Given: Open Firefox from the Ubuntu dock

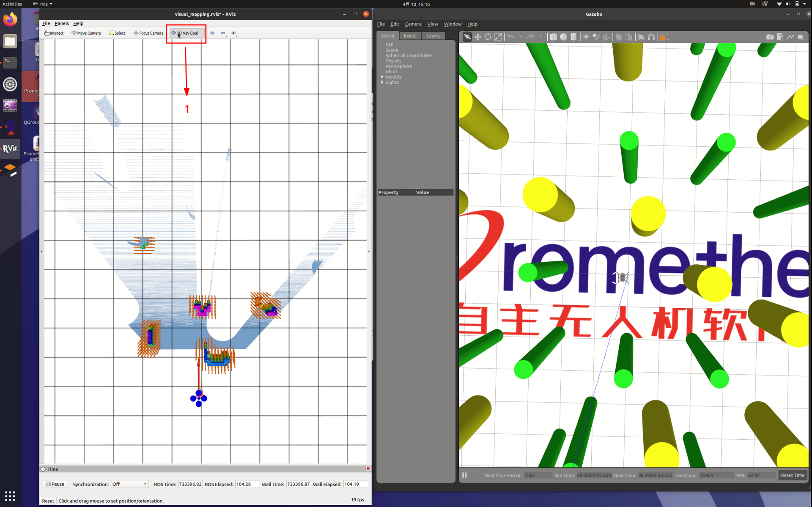Looking at the screenshot, I should 10,19.
